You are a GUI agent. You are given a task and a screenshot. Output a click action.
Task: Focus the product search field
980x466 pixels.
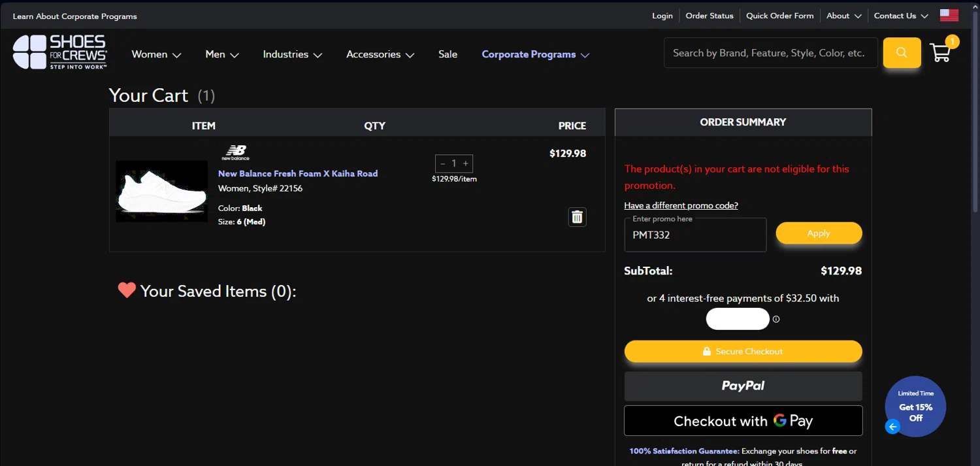(x=771, y=53)
